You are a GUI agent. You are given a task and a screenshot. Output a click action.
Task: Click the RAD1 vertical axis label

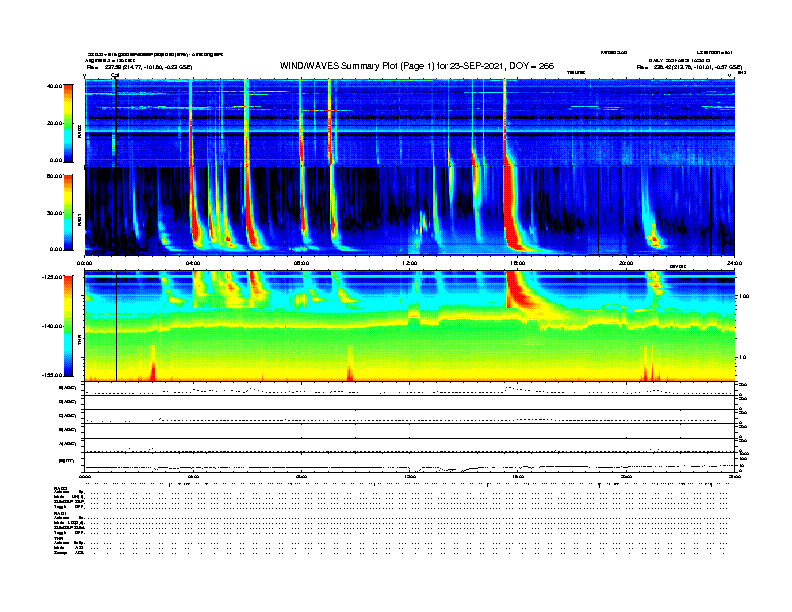coord(79,219)
